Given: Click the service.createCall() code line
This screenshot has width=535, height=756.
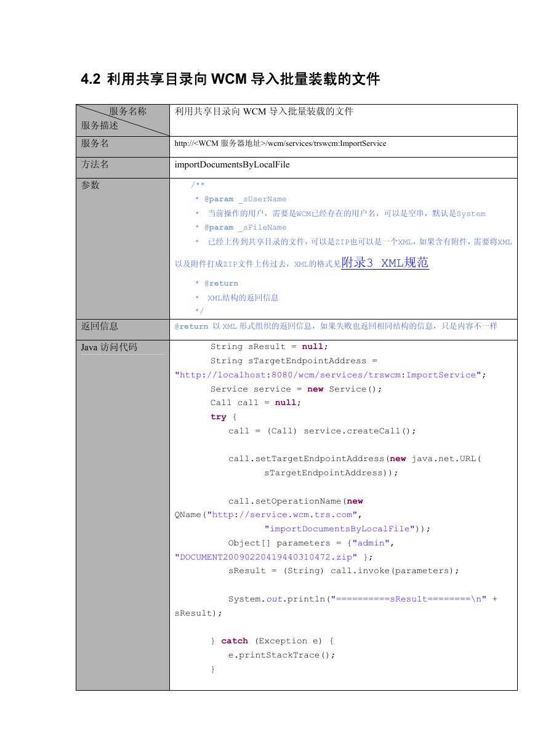Looking at the screenshot, I should (322, 431).
